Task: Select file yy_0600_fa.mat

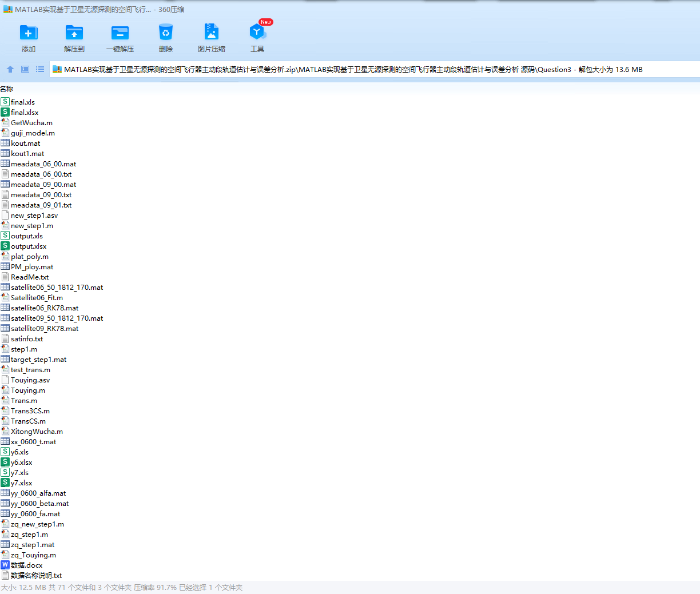Action: pyautogui.click(x=35, y=514)
